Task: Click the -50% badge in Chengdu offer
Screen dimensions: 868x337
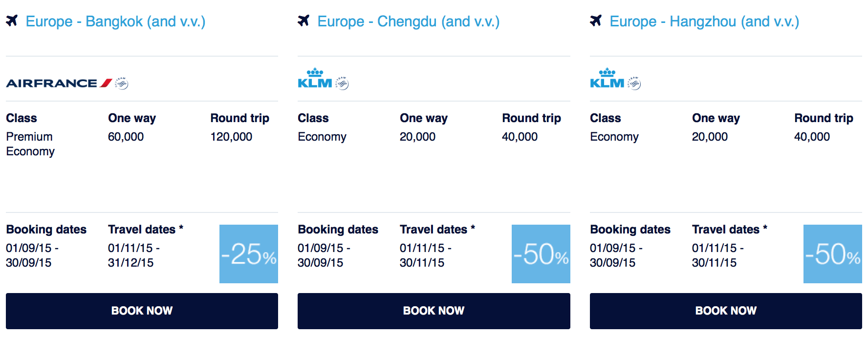Action: 541,254
